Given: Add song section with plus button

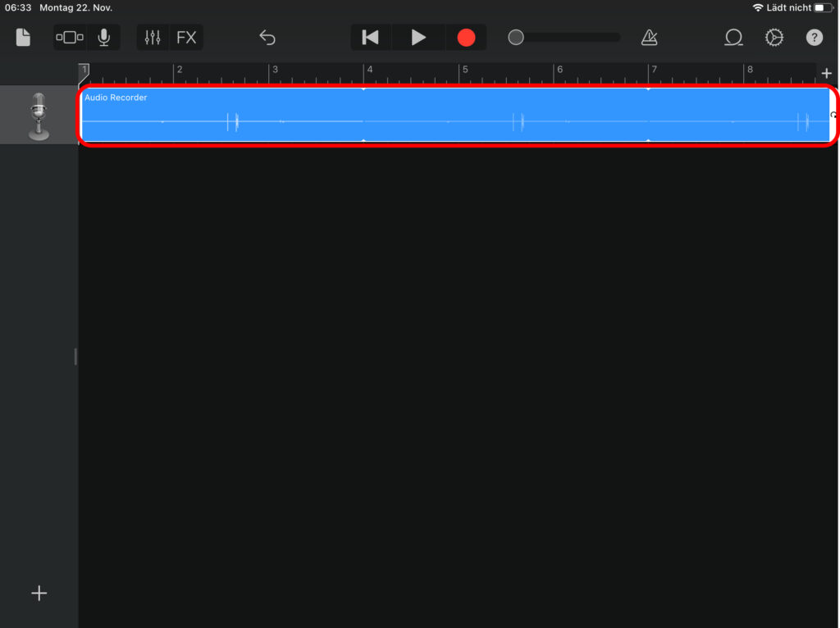Looking at the screenshot, I should coord(826,74).
